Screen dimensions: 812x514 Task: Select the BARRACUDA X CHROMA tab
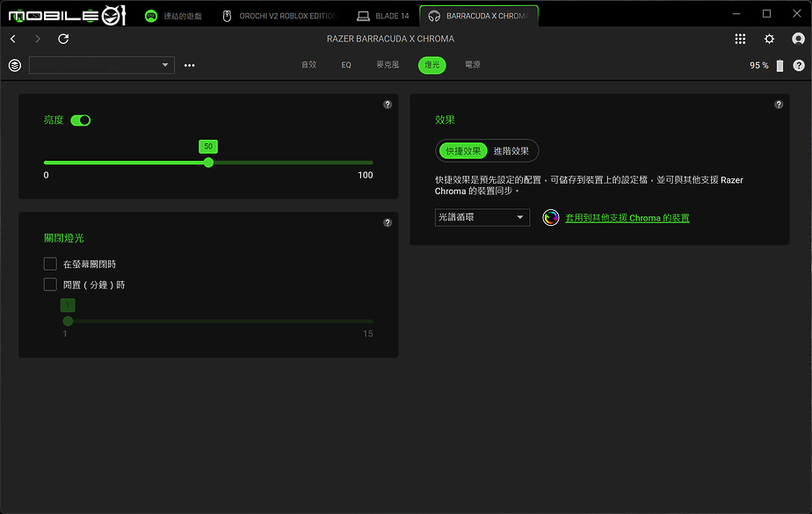coord(479,16)
